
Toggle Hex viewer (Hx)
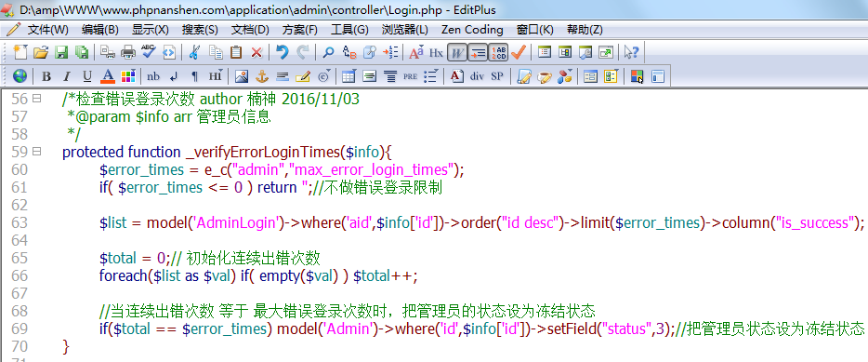tap(436, 52)
